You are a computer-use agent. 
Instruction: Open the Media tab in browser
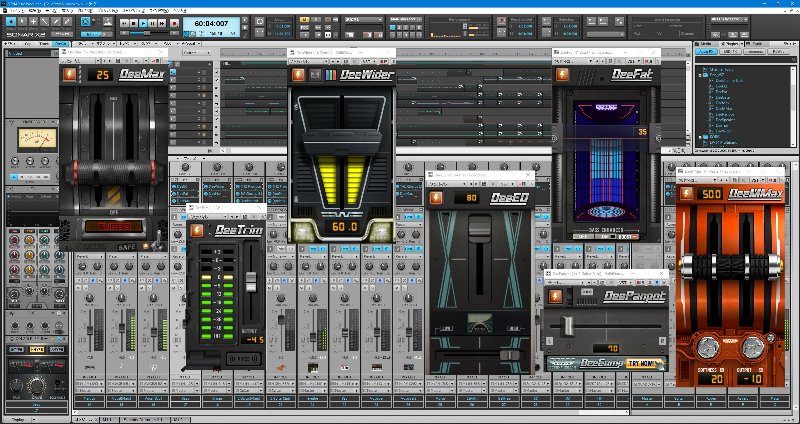click(x=707, y=44)
